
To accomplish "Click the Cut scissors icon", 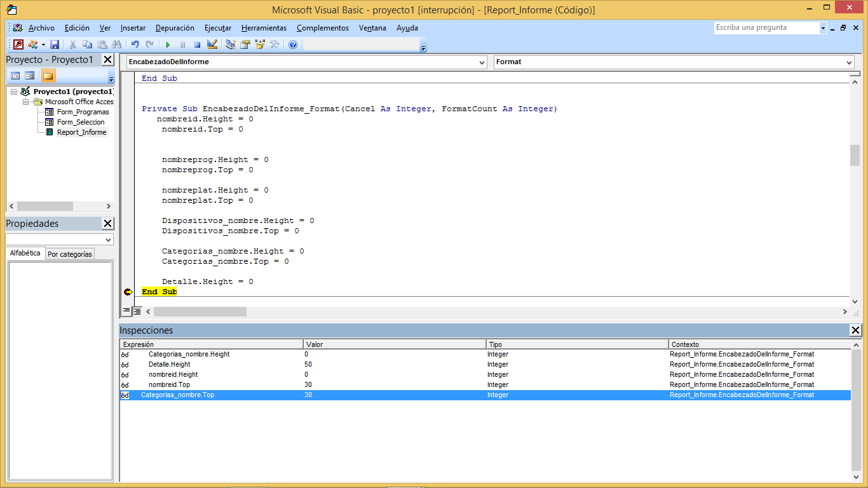I will coord(72,44).
